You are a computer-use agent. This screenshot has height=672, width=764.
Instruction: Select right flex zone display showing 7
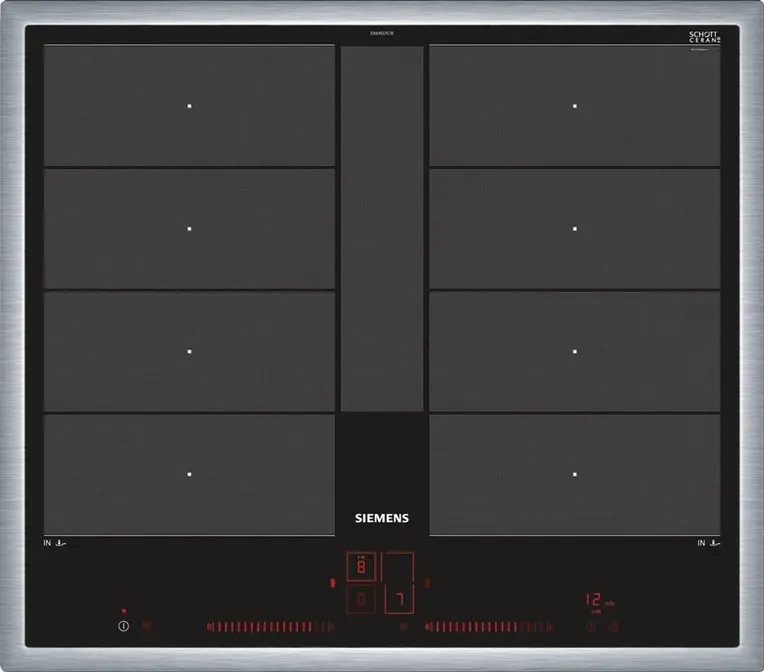[399, 599]
